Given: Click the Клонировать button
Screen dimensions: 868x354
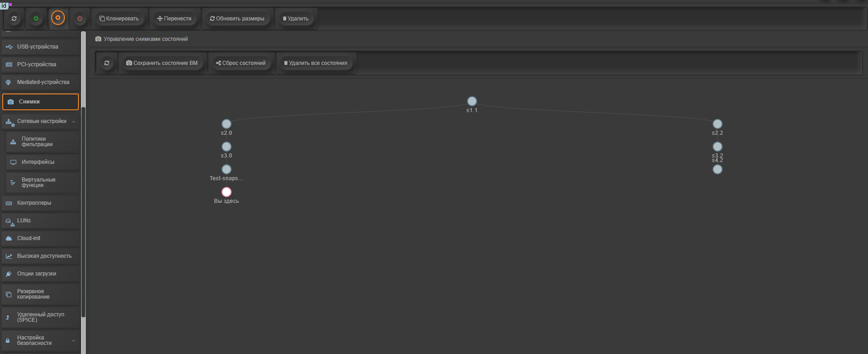Looking at the screenshot, I should tap(119, 19).
